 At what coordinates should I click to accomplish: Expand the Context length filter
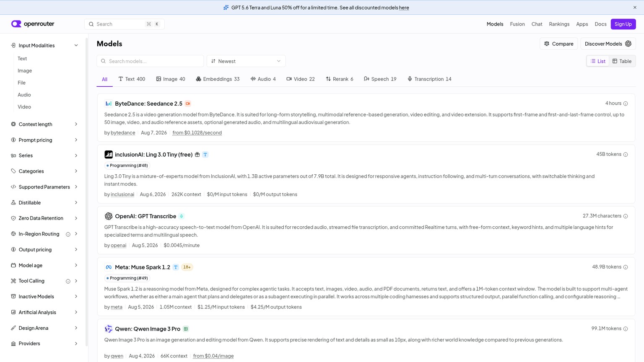44,124
